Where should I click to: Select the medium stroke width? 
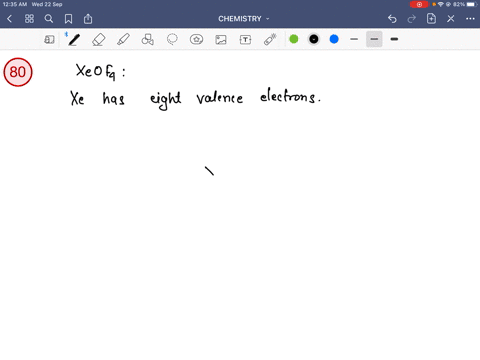[374, 39]
